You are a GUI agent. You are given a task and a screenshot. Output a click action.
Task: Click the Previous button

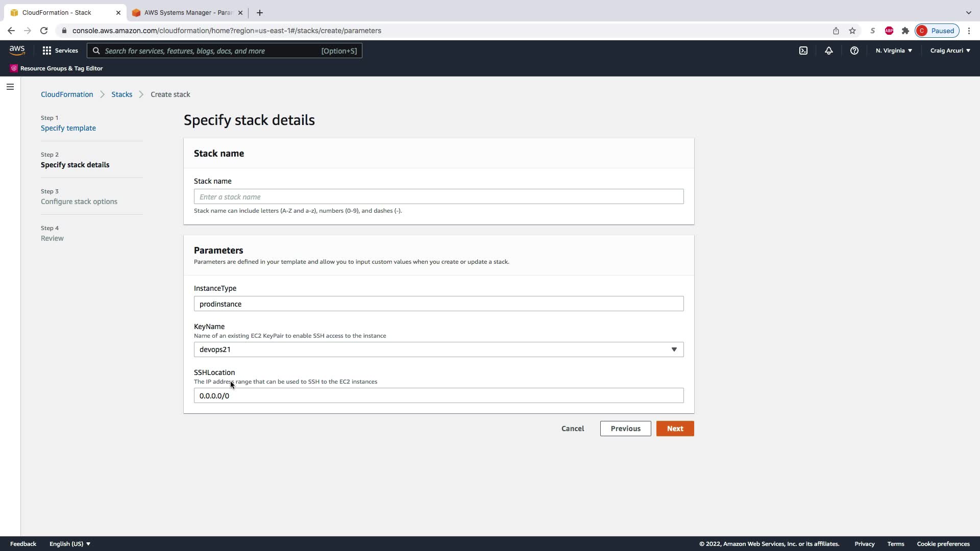(625, 429)
